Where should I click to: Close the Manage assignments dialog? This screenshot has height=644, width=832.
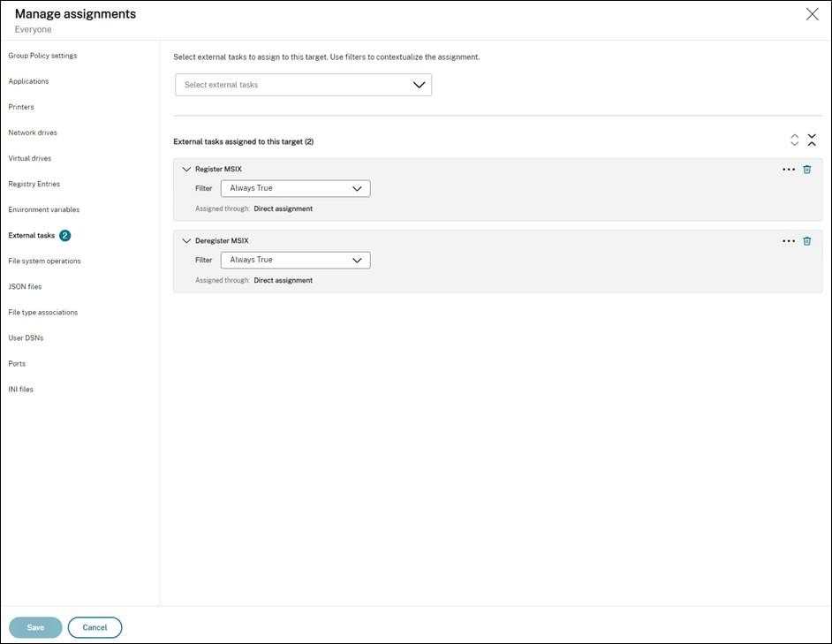click(812, 14)
